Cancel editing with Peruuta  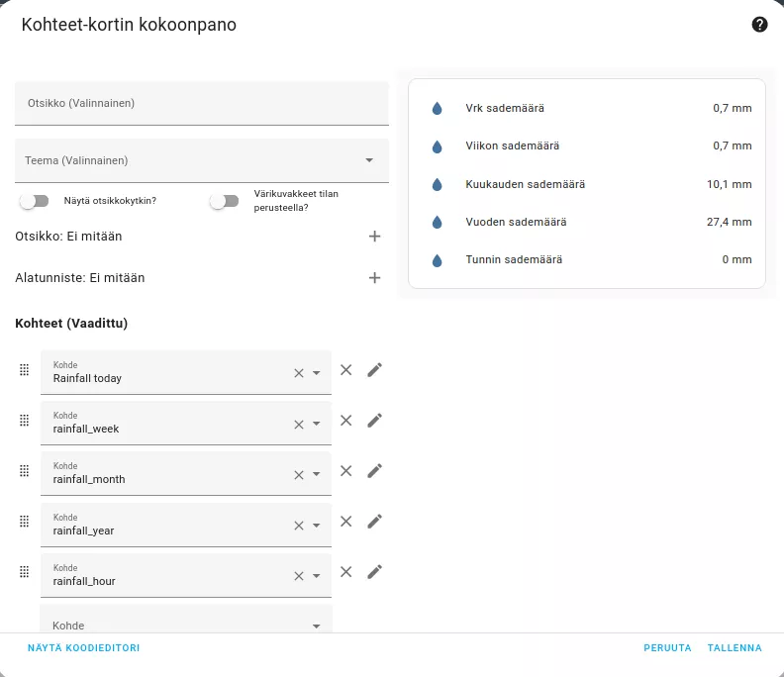[x=667, y=648]
